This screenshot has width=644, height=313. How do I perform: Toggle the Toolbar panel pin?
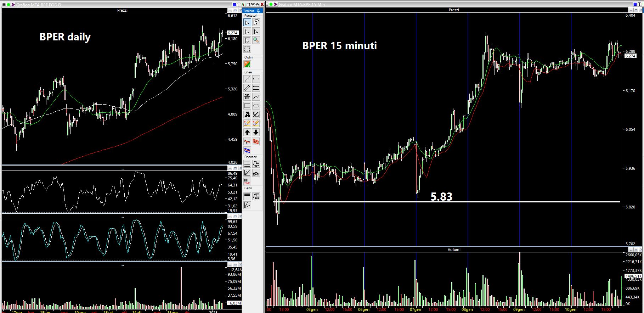coord(258,11)
